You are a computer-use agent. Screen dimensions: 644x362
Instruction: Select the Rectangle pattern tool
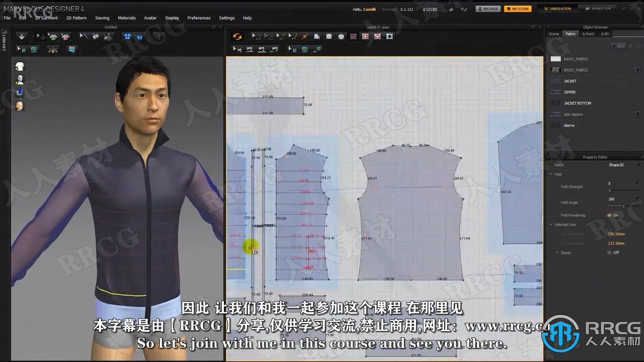pos(329,37)
